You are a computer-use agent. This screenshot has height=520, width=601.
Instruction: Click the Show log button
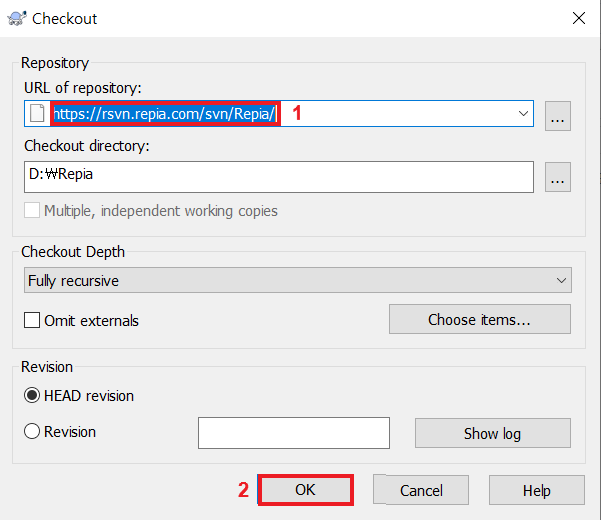point(492,433)
